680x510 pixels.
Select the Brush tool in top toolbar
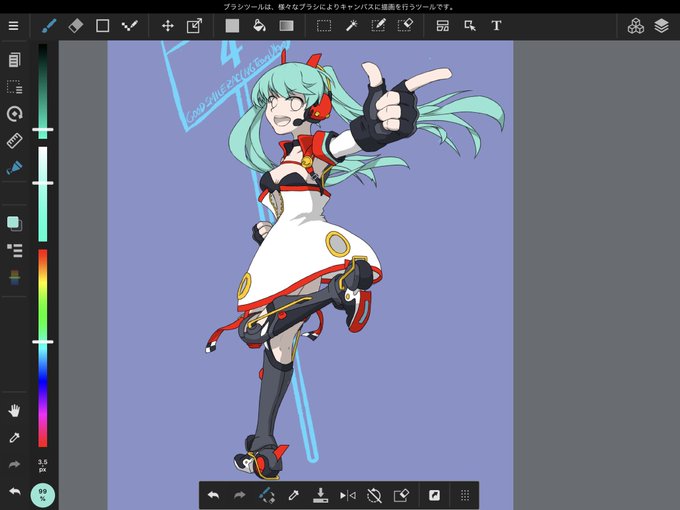(x=49, y=26)
